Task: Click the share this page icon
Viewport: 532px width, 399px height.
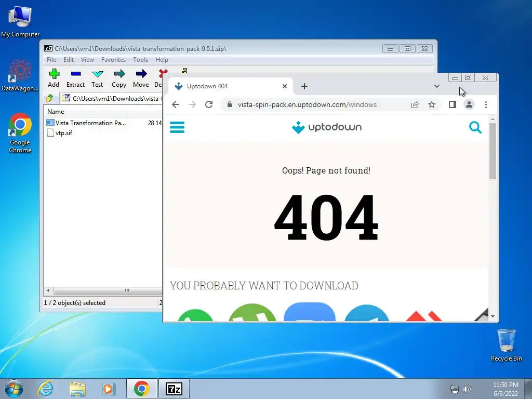Action: (x=415, y=104)
